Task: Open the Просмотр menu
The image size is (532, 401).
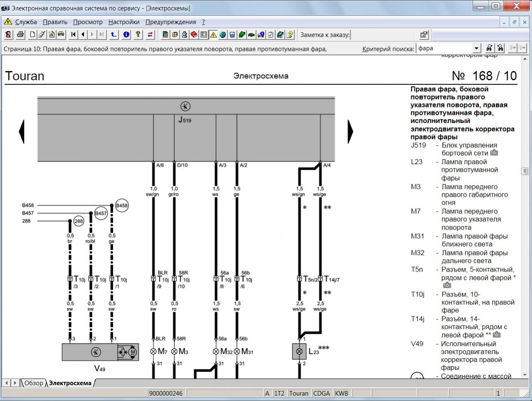Action: click(x=88, y=22)
